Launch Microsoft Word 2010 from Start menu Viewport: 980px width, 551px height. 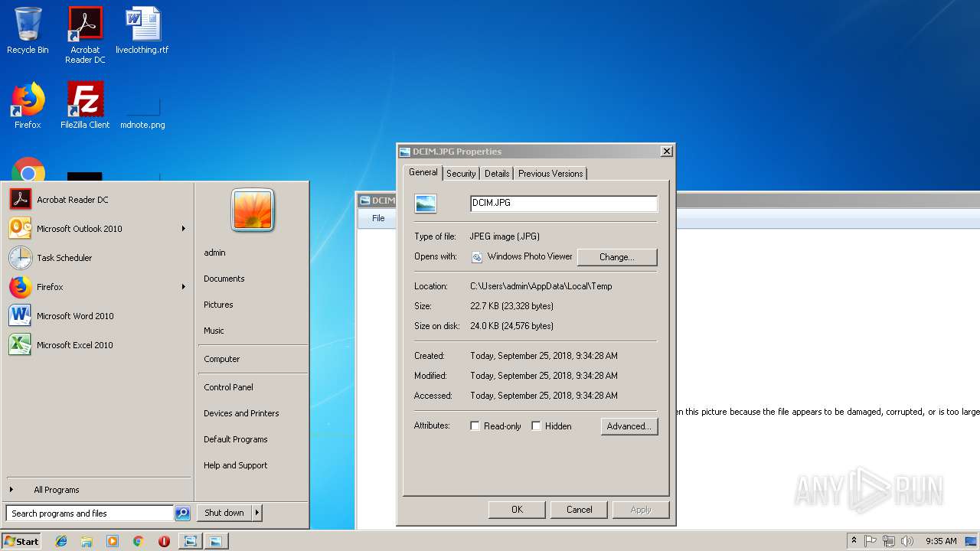[98, 316]
